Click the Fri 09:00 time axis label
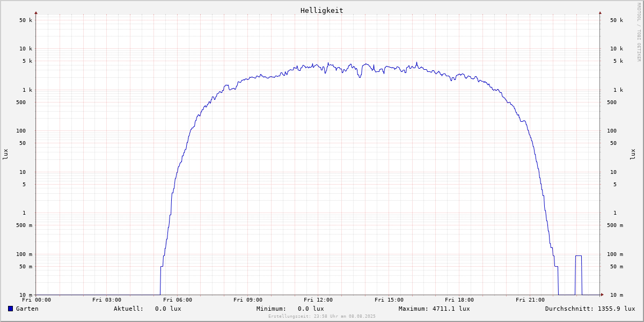The height and width of the screenshot is (322, 644). click(248, 300)
